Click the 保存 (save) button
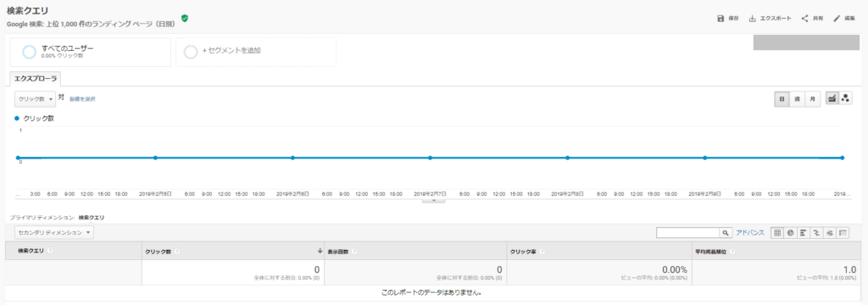 [x=728, y=19]
